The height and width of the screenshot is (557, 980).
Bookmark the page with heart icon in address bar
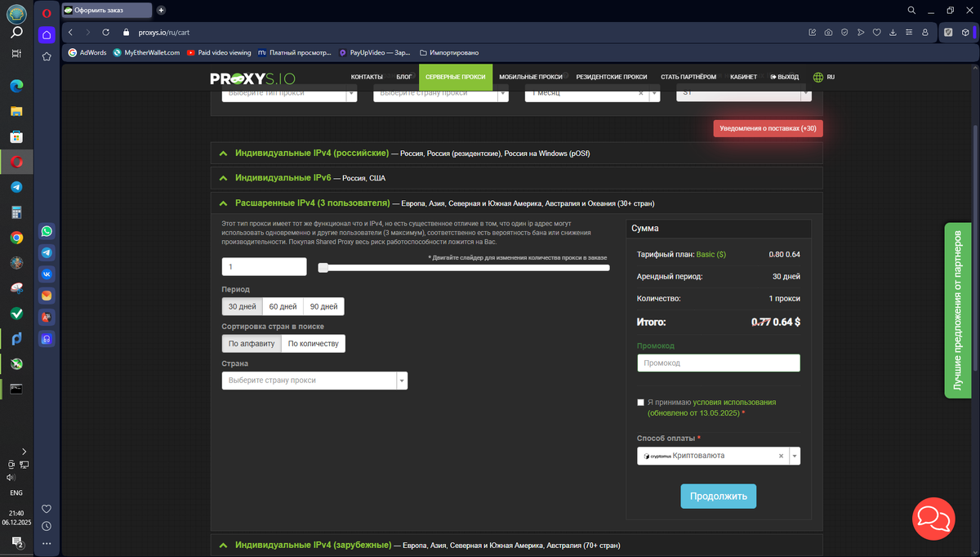click(876, 33)
